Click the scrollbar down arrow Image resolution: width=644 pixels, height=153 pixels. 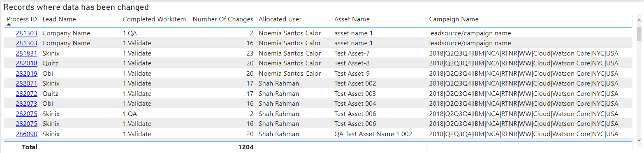639,140
